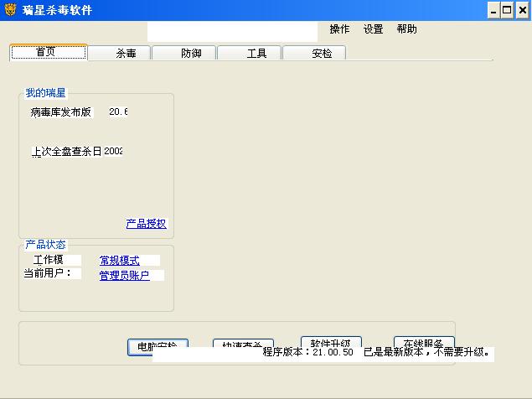Click the 电脑安检 button
The width and height of the screenshot is (532, 399).
158,347
